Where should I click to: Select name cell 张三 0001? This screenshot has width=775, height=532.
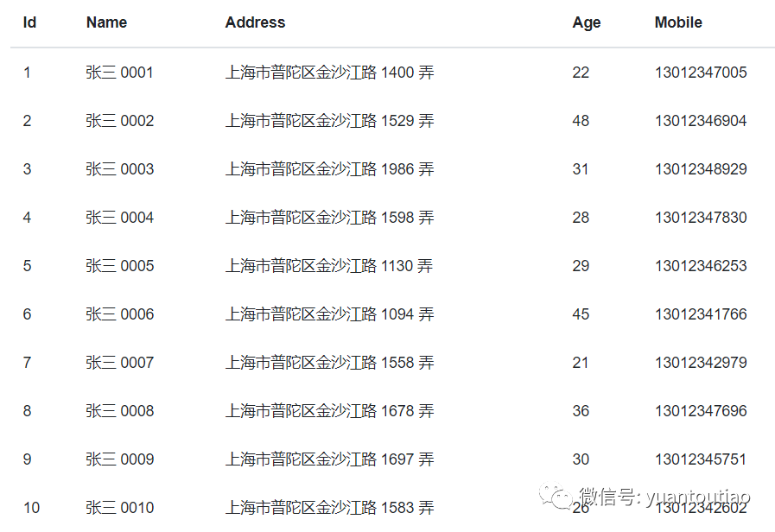(x=119, y=73)
